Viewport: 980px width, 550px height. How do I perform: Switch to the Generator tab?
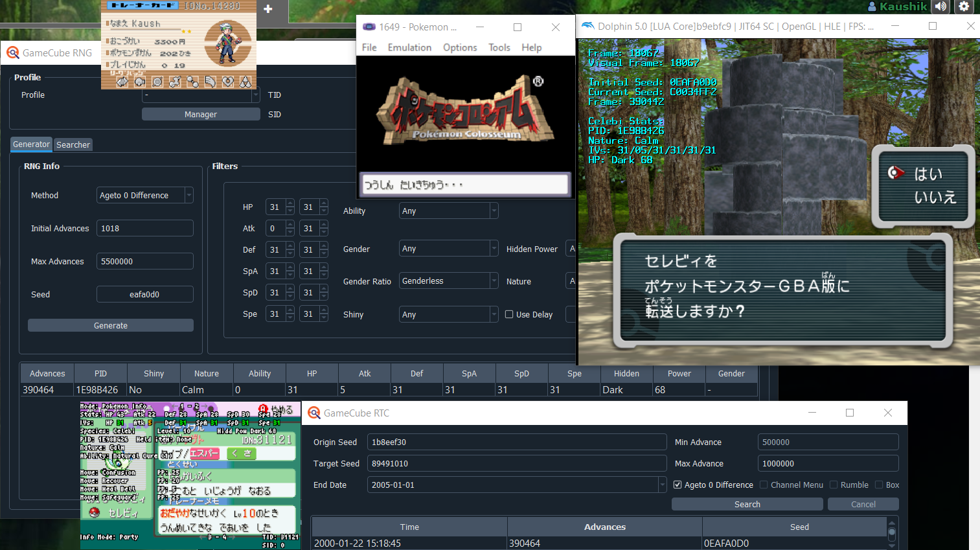pos(31,144)
